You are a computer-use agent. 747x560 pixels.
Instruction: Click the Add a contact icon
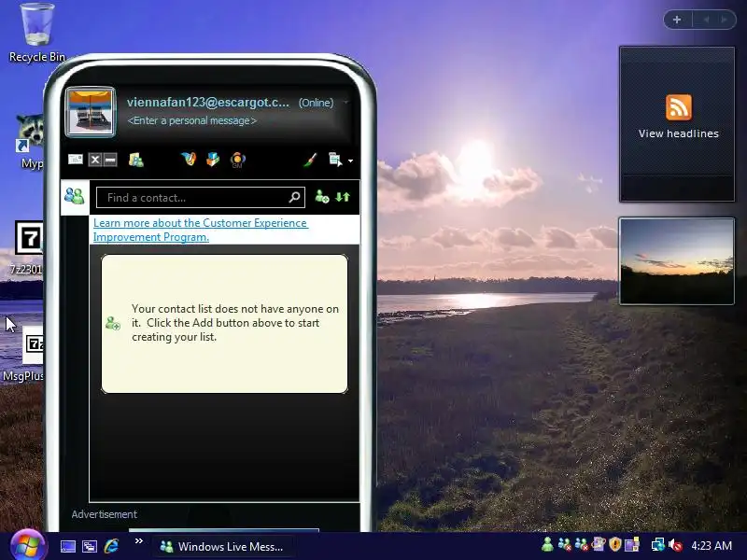(322, 197)
